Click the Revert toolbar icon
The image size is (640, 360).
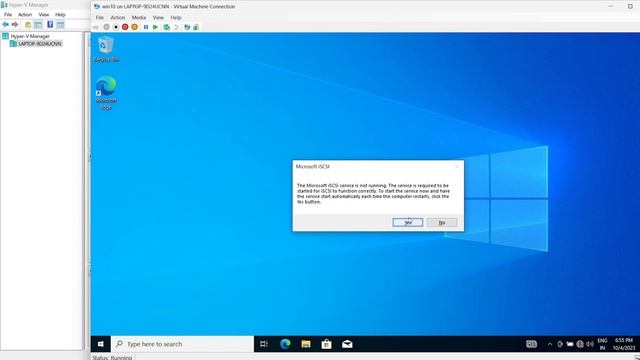[176, 27]
